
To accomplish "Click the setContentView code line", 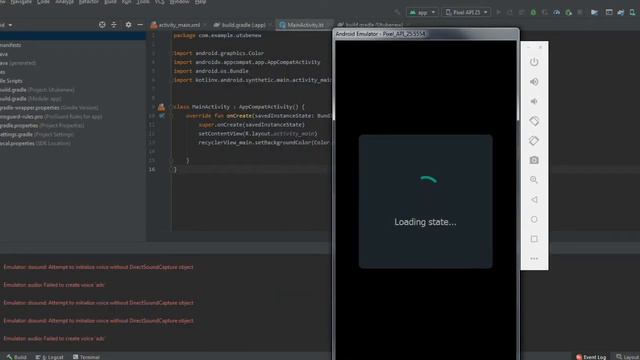I will 258,133.
